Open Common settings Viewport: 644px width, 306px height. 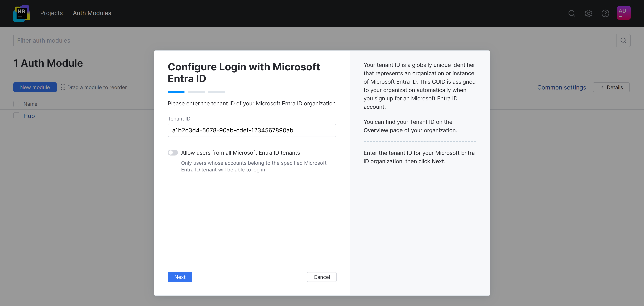[x=561, y=87]
